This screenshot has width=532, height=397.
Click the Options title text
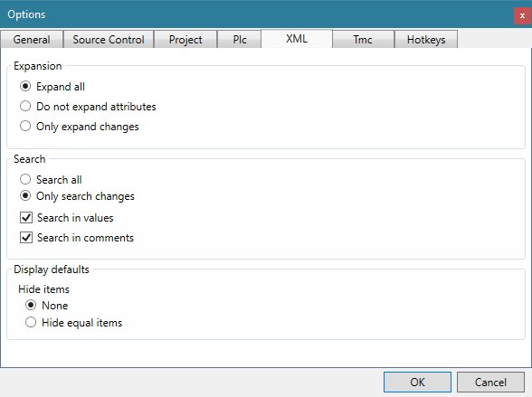pyautogui.click(x=26, y=14)
